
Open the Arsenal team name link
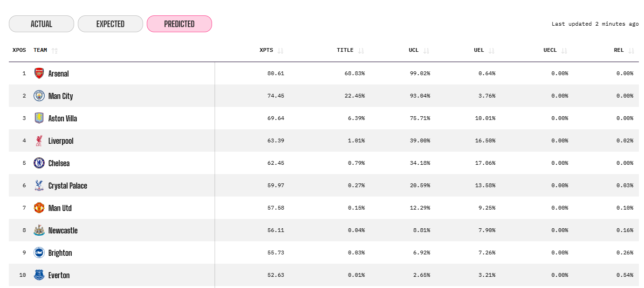tap(59, 74)
